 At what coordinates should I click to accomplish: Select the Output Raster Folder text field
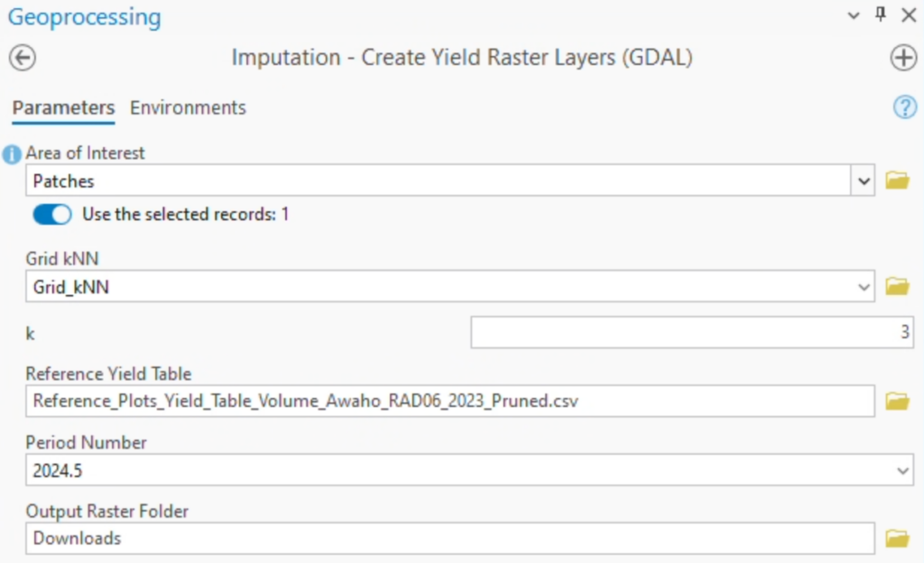[x=451, y=538]
